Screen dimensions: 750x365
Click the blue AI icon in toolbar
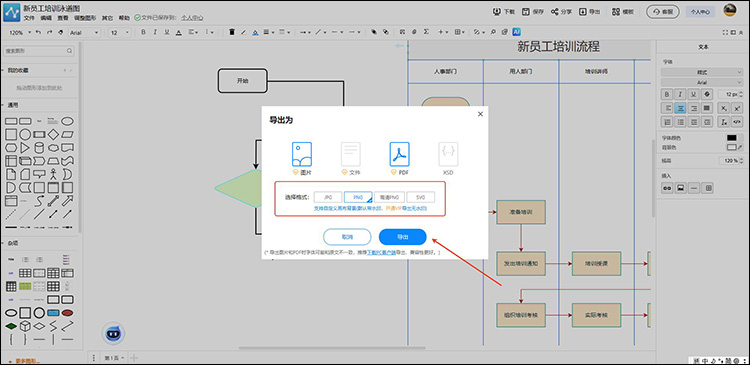pos(517,32)
